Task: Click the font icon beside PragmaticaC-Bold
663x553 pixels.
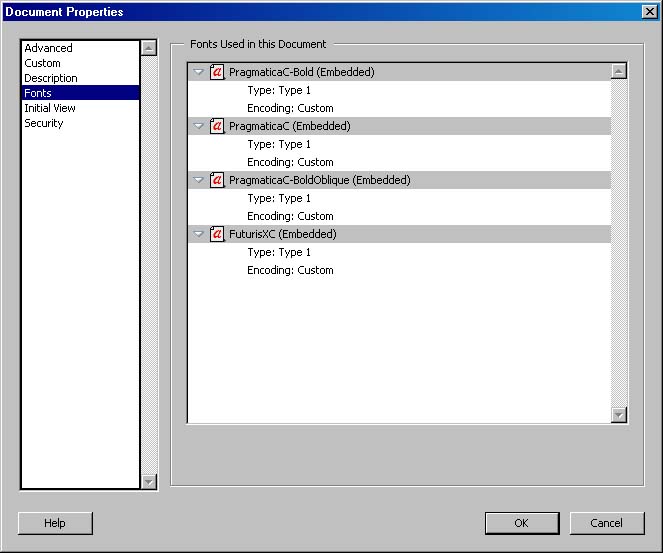Action: [217, 72]
